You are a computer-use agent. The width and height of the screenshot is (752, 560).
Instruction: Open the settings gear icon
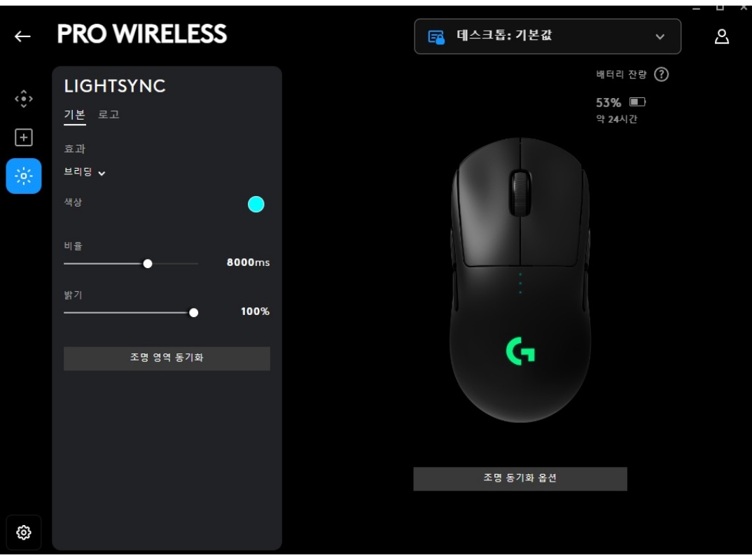(x=24, y=532)
